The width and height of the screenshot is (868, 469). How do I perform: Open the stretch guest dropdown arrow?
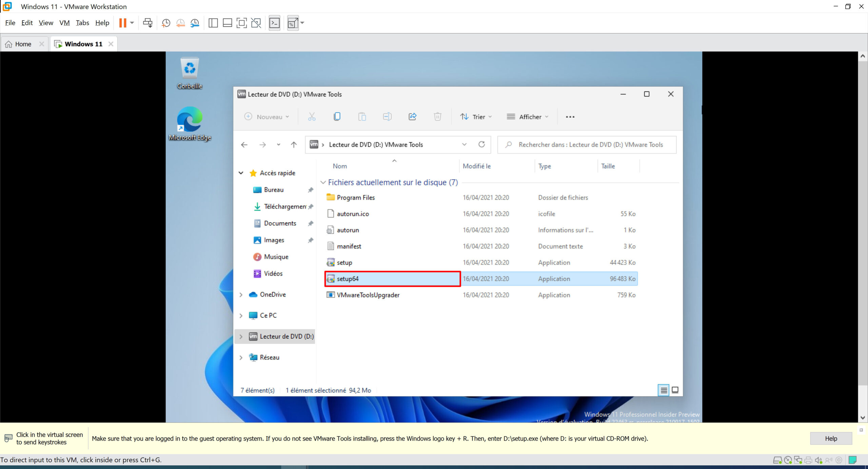(x=302, y=23)
